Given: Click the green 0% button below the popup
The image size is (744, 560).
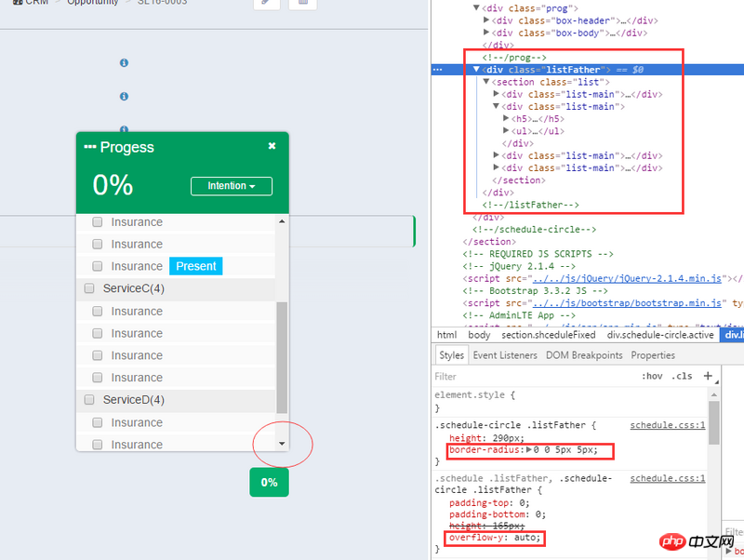Looking at the screenshot, I should [269, 483].
